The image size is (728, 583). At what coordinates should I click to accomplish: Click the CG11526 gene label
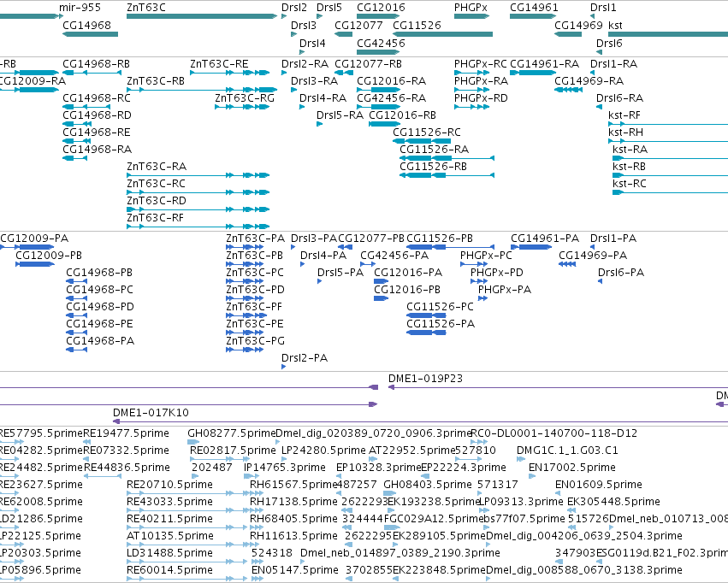pos(417,25)
